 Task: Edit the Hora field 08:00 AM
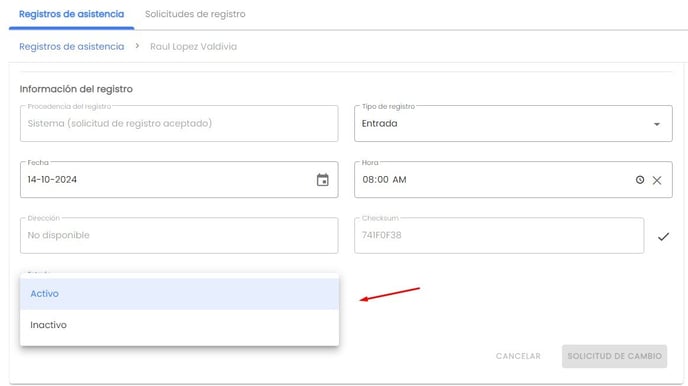point(513,179)
